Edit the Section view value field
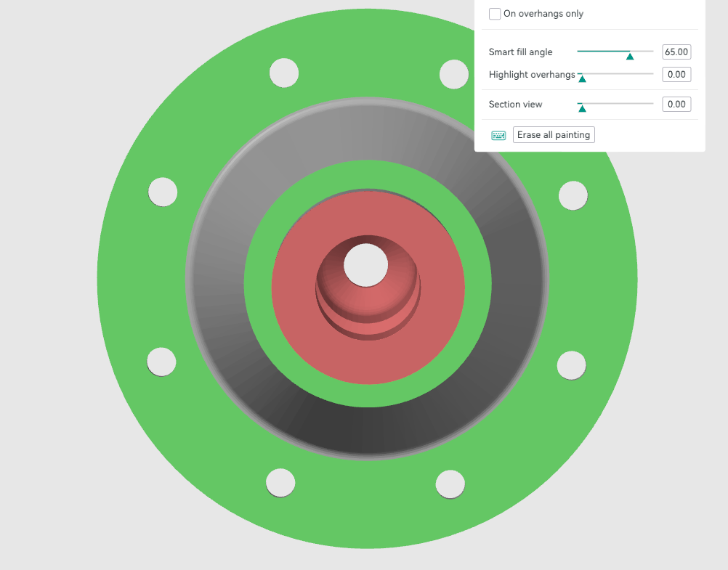The height and width of the screenshot is (570, 728). 676,104
